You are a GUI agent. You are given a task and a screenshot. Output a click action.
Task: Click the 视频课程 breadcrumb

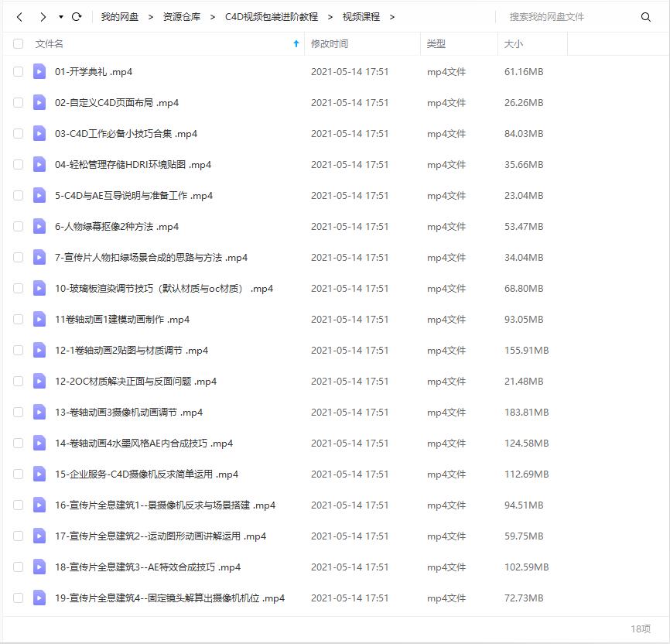coord(361,17)
